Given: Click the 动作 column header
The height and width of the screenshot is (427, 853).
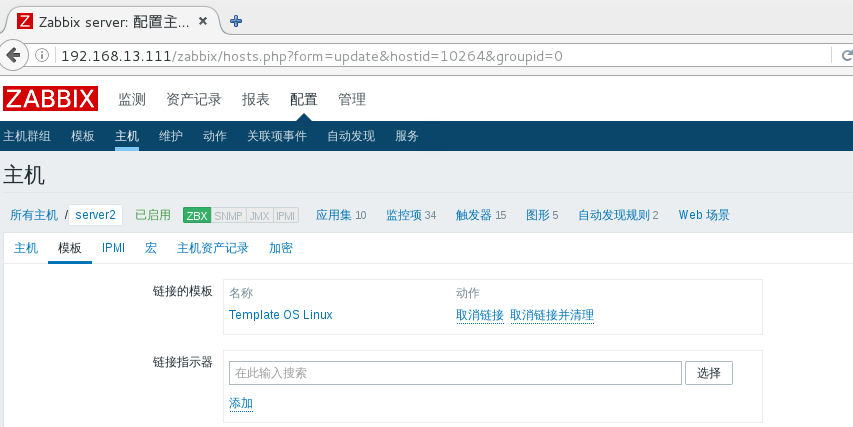Looking at the screenshot, I should (468, 293).
